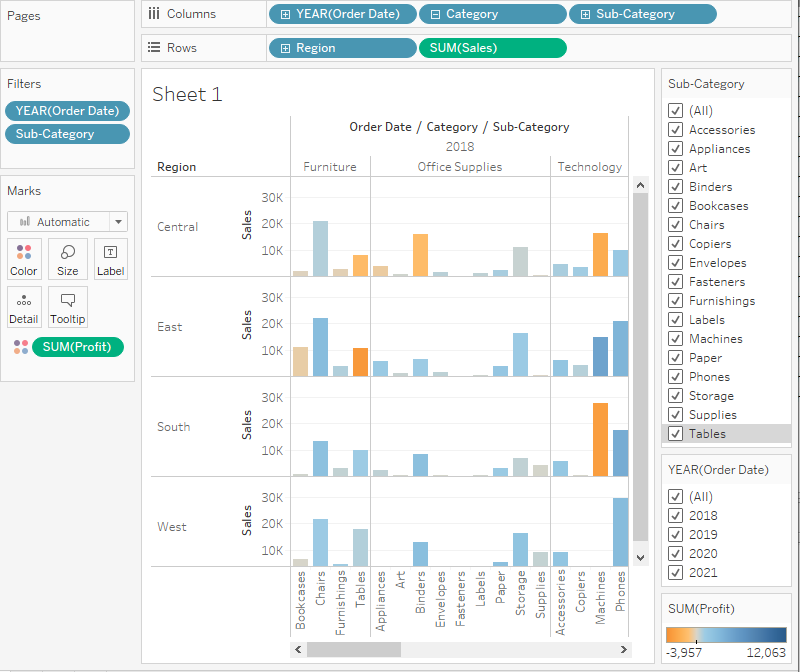800x672 pixels.
Task: Select the SUM(Sales) pill in Rows
Action: click(x=492, y=48)
